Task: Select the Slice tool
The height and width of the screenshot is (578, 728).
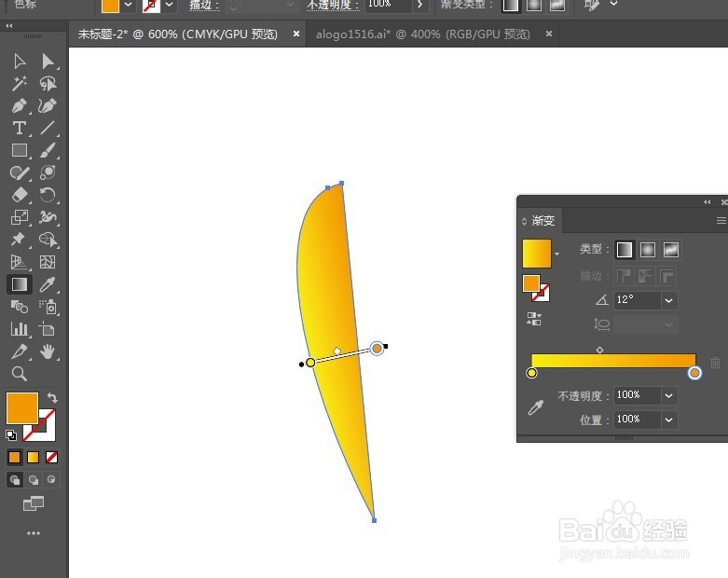Action: point(20,351)
